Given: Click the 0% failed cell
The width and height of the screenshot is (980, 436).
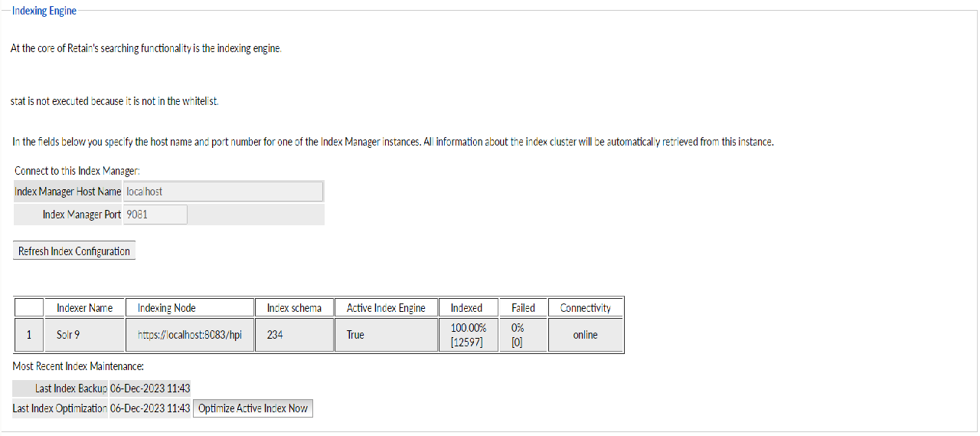Looking at the screenshot, I should [523, 335].
